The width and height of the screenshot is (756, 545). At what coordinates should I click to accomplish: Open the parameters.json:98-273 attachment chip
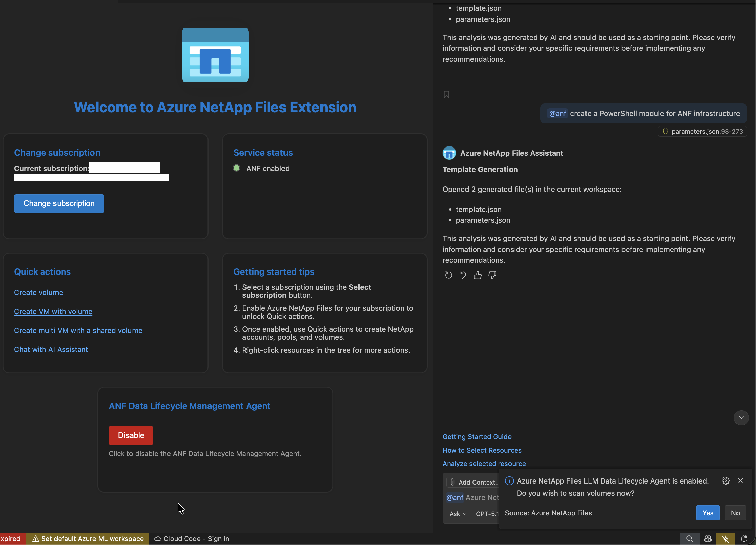[x=703, y=131]
